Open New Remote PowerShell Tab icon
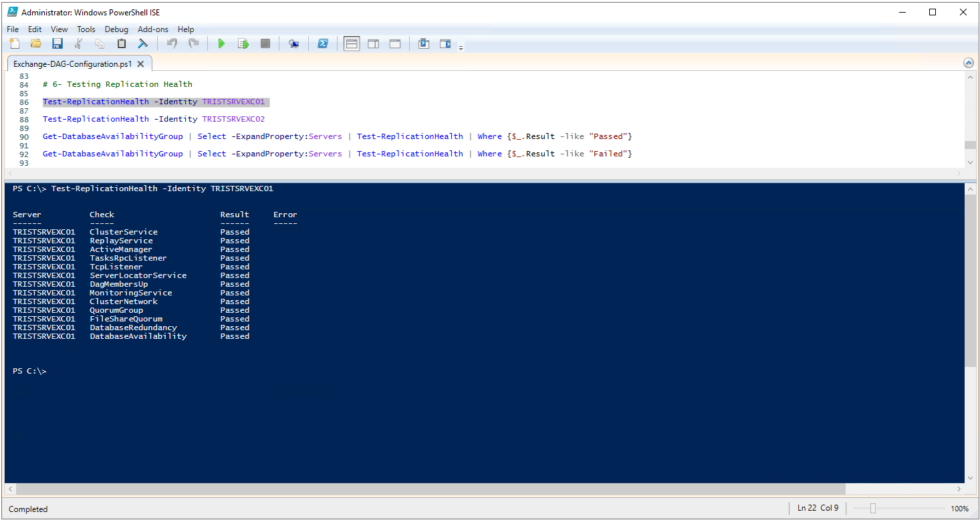The height and width of the screenshot is (520, 980). (293, 43)
